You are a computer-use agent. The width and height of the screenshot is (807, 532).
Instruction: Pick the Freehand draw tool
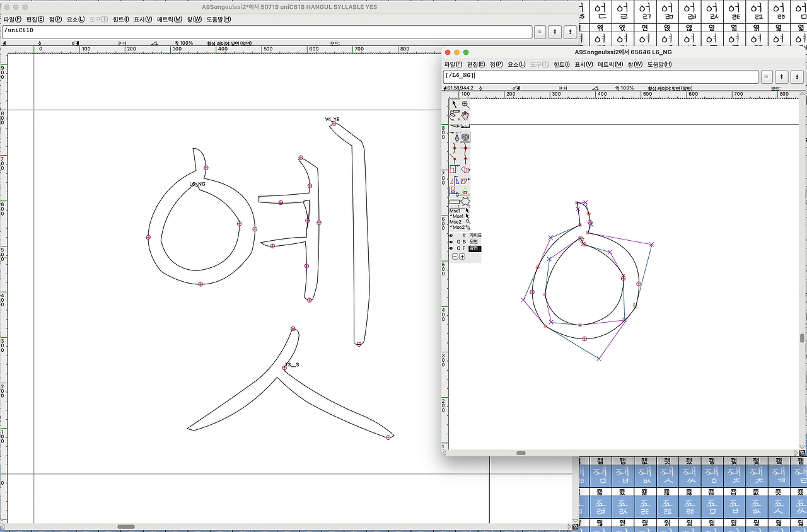454,115
